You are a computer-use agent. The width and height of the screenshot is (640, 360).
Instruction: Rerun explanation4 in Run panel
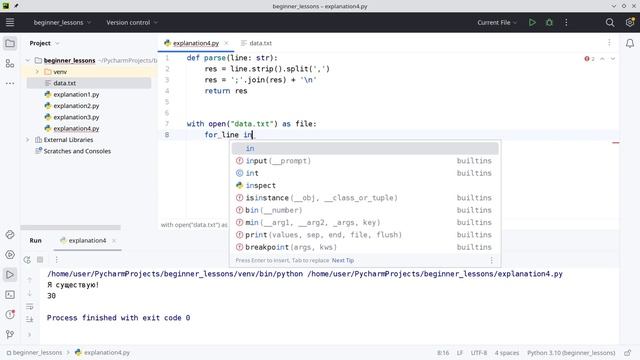click(27, 260)
